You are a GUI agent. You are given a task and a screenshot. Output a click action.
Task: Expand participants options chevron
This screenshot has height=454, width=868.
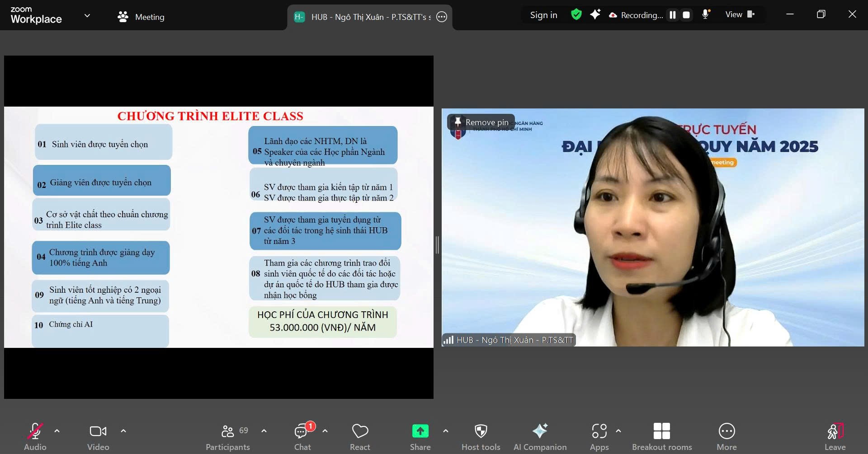click(264, 431)
